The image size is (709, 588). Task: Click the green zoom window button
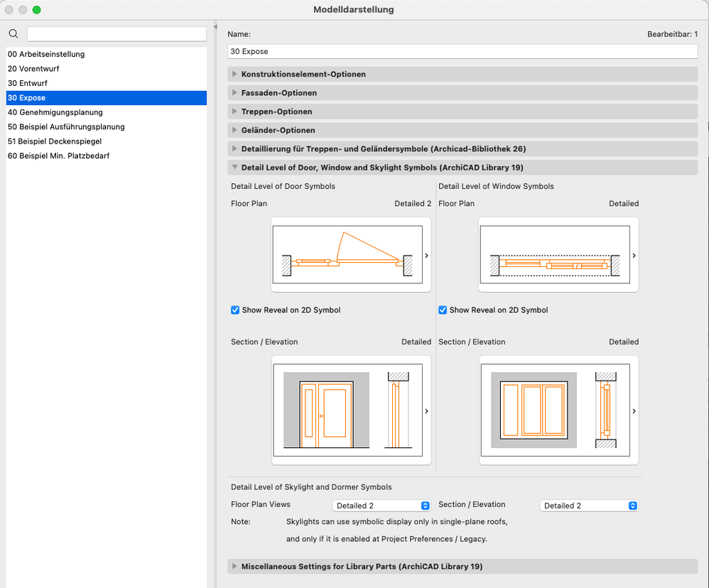(x=37, y=9)
